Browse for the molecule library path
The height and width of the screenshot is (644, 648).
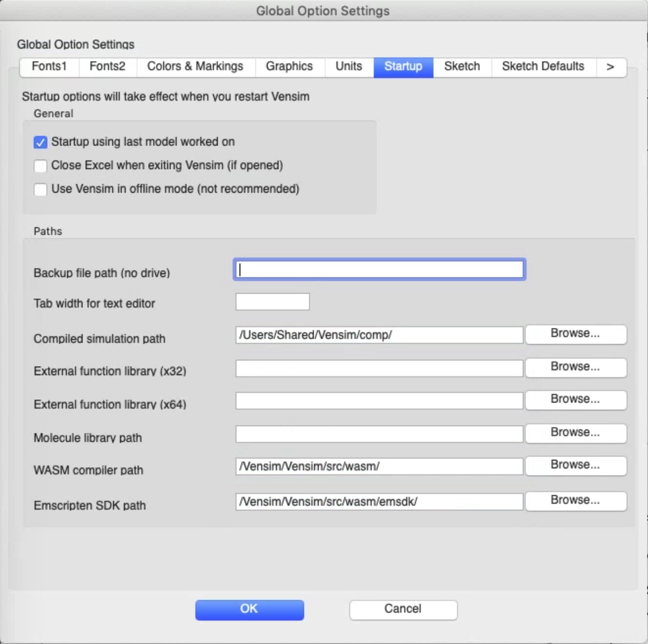pos(575,433)
